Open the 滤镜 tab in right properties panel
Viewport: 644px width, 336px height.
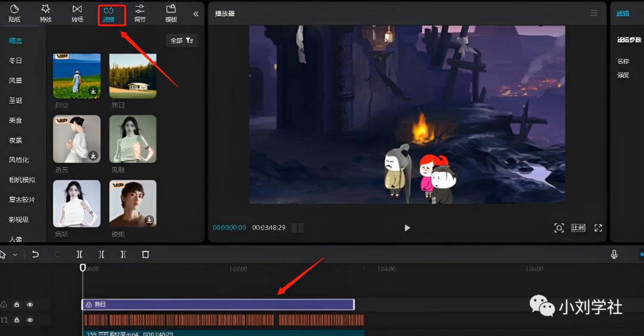623,14
